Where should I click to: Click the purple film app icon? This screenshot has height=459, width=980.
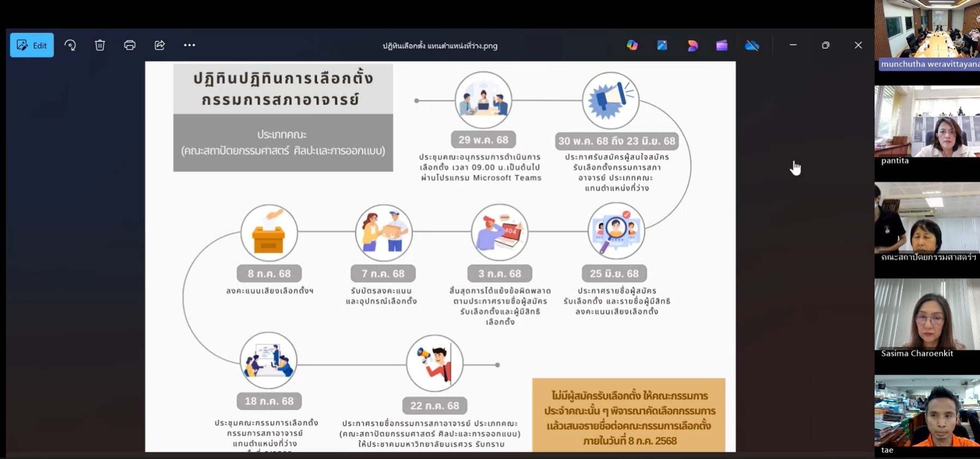(x=722, y=45)
